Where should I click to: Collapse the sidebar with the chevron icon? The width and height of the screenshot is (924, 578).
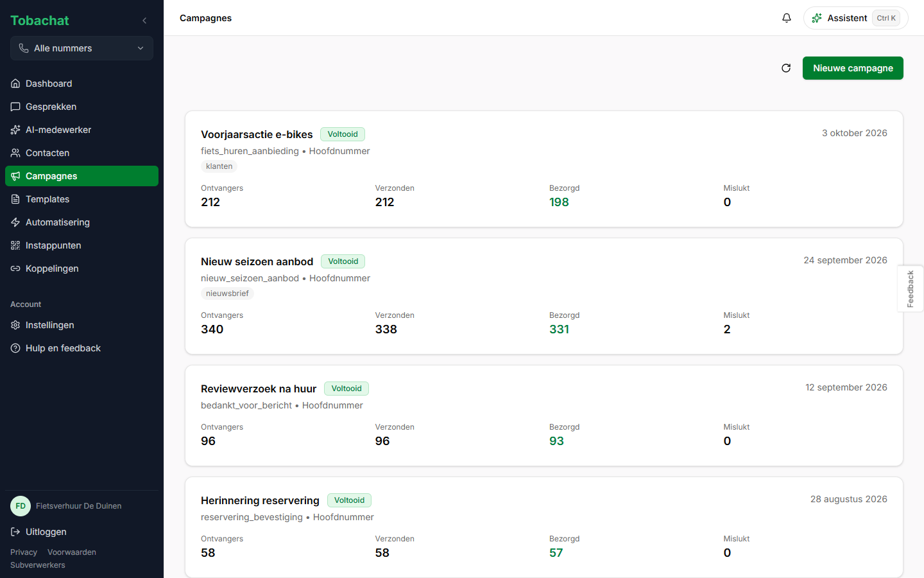click(x=144, y=21)
